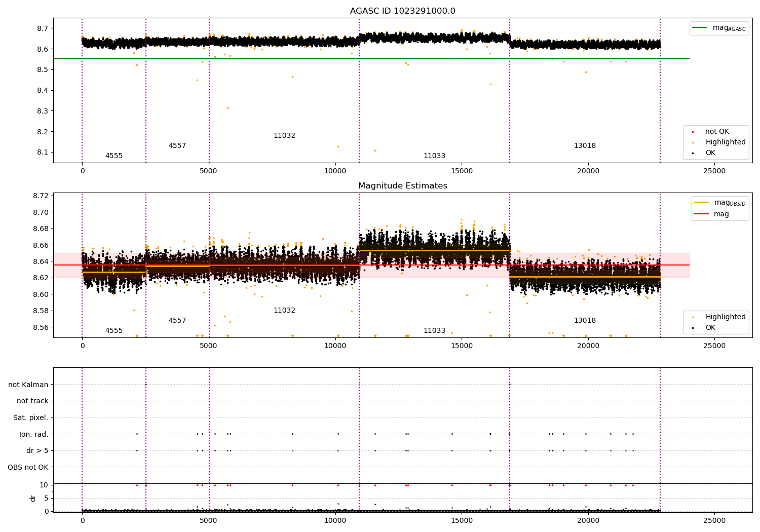
Task: Click obsid label 4555 in the Magnitude Estimates plot
Action: [114, 331]
